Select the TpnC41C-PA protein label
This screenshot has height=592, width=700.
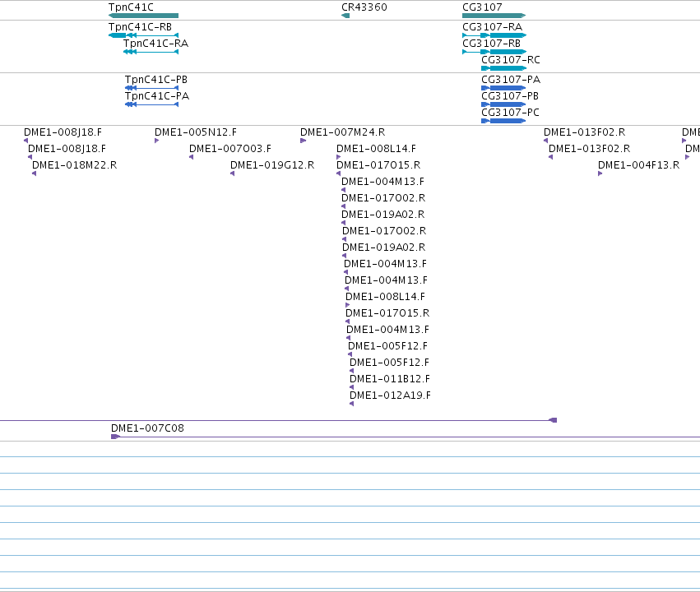[157, 96]
